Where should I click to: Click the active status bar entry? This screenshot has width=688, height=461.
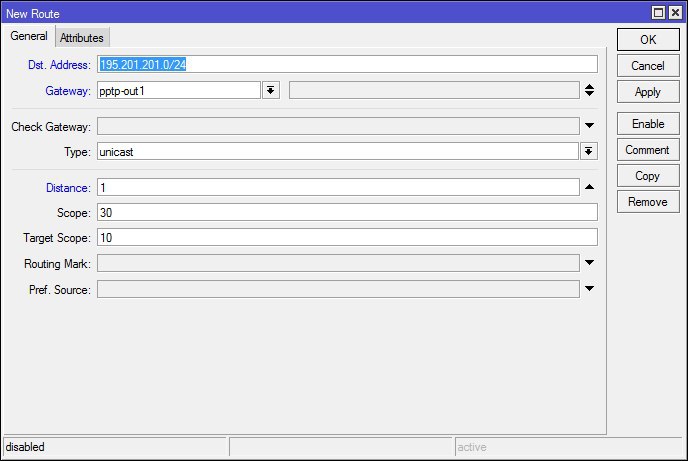pyautogui.click(x=569, y=447)
